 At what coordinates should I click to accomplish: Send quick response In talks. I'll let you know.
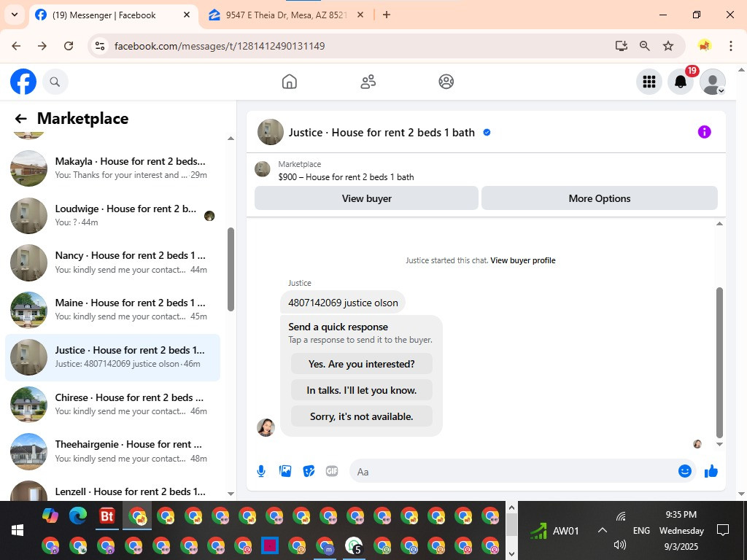click(362, 390)
